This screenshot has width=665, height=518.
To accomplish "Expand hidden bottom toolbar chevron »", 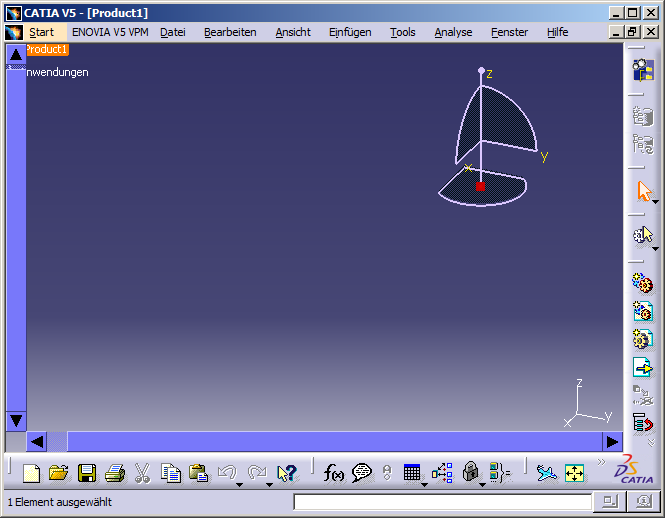I will (601, 462).
